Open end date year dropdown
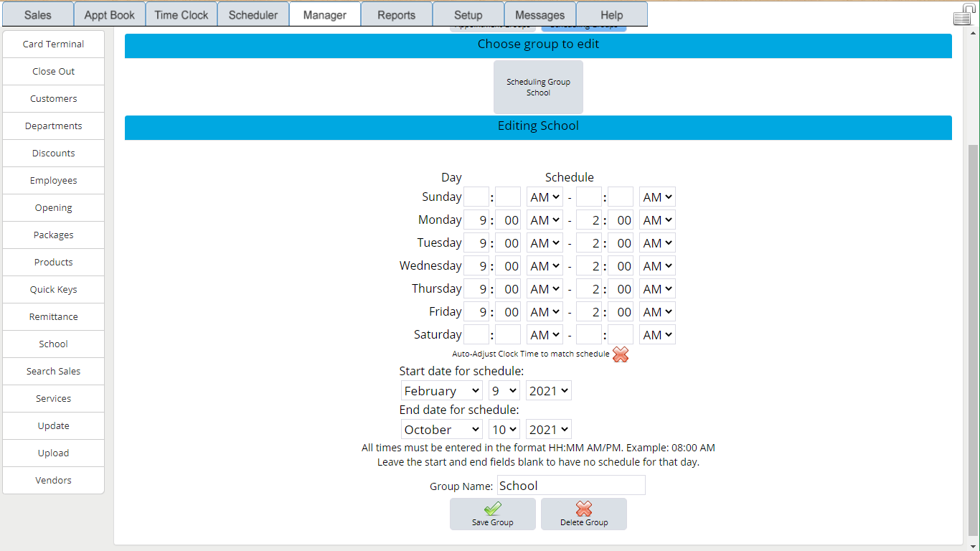This screenshot has height=551, width=980. click(549, 430)
